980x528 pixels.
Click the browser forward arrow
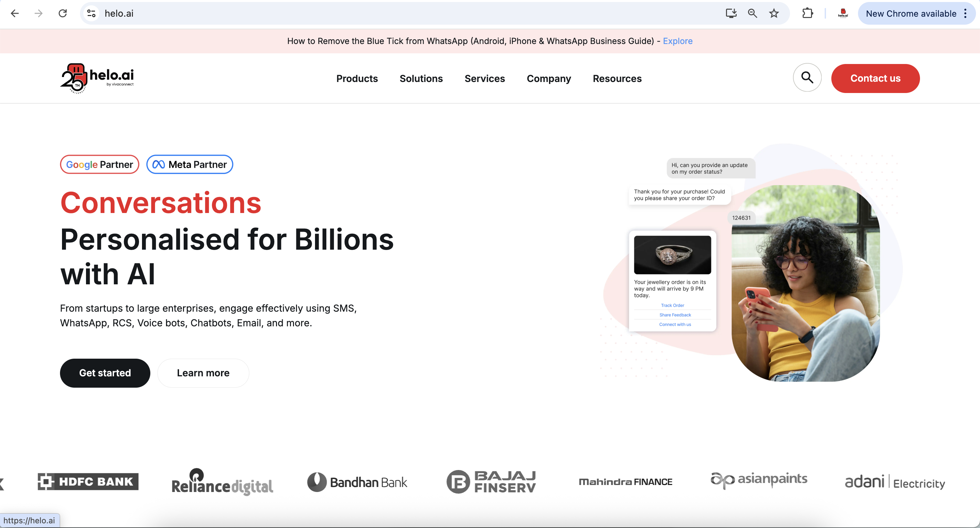38,14
